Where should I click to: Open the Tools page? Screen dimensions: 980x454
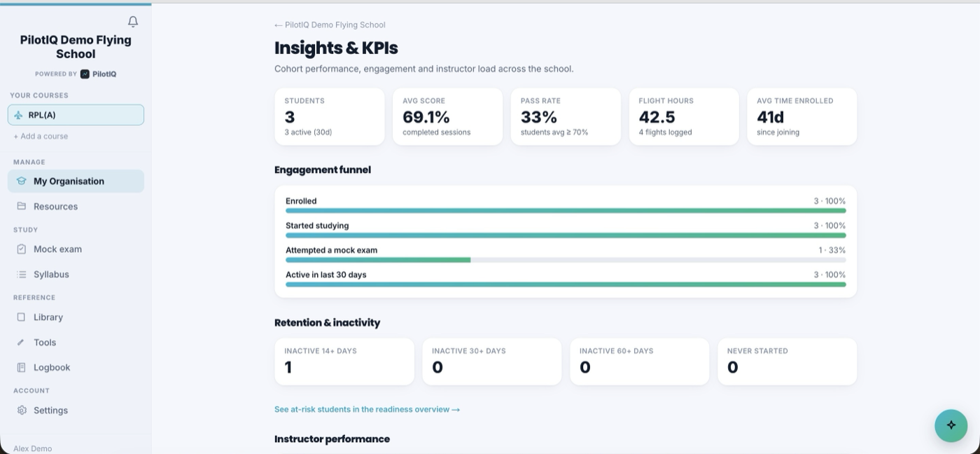pos(76,342)
